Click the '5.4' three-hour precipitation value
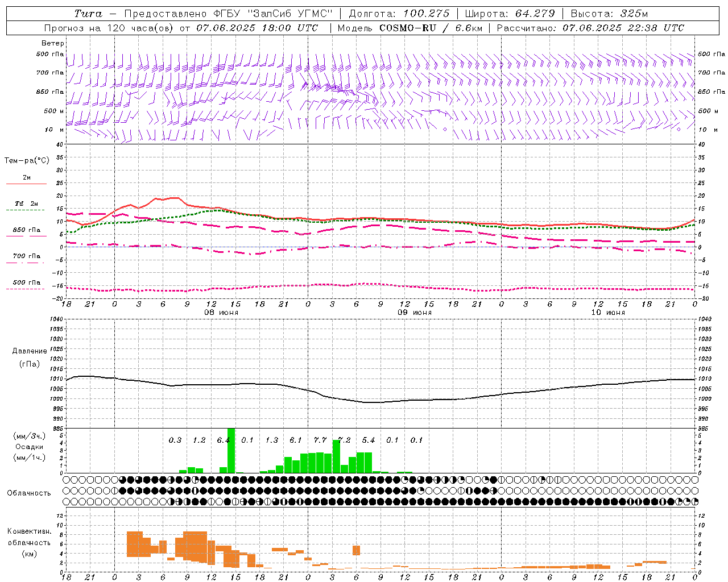 (369, 440)
